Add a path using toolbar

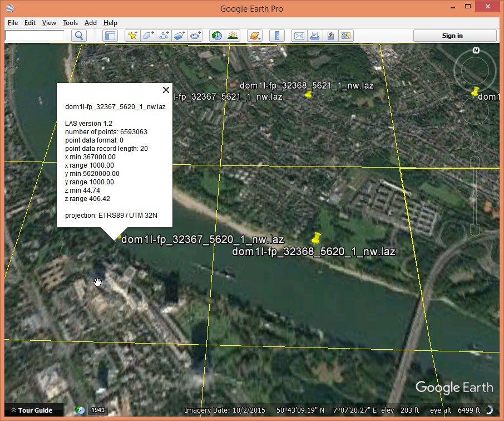click(164, 36)
